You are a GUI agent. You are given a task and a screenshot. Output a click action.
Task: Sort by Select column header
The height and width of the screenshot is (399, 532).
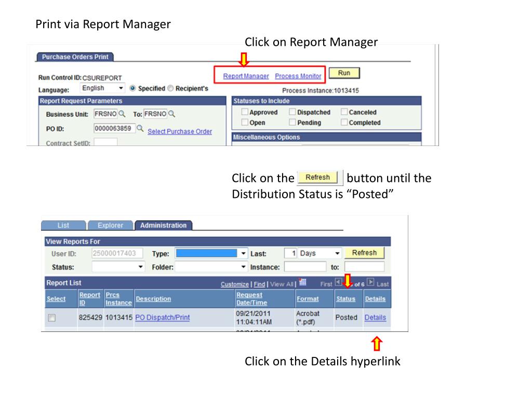pos(56,299)
